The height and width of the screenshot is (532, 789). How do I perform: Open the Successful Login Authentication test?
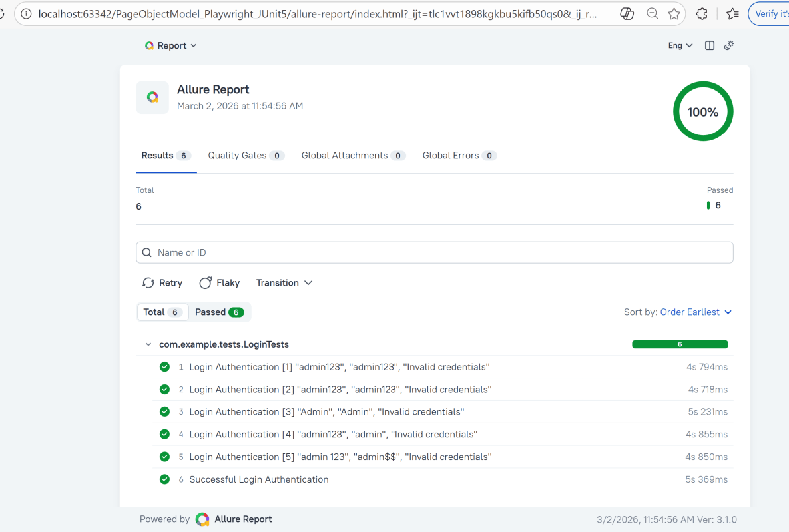pyautogui.click(x=259, y=479)
